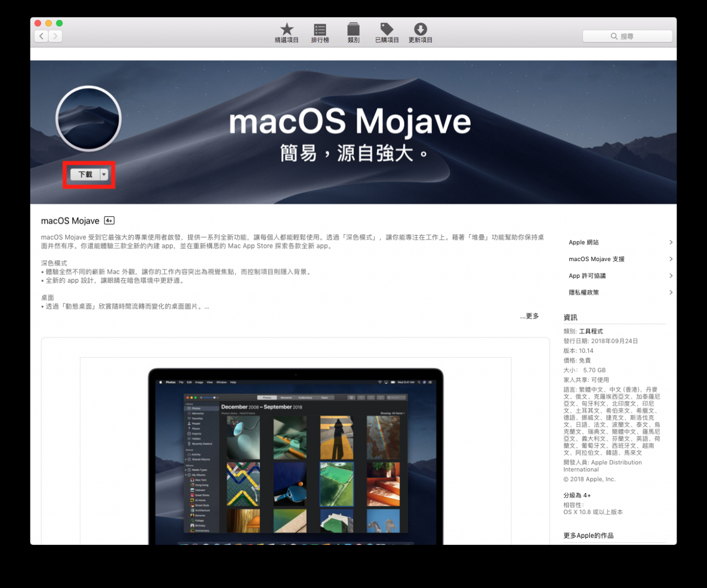Click the © 2018 Apple, Inc. text
707x588 pixels.
[x=589, y=479]
